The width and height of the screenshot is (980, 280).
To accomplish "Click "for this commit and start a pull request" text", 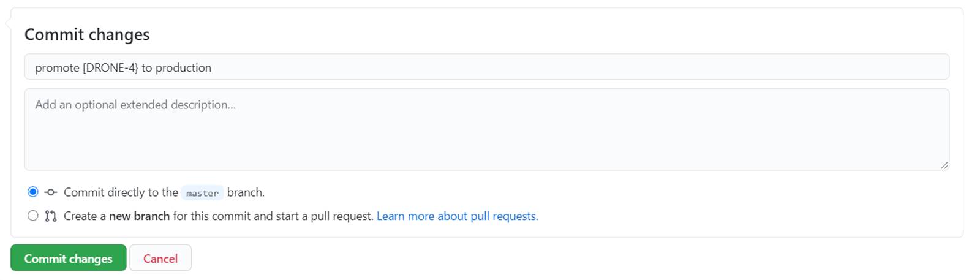I will click(x=273, y=216).
